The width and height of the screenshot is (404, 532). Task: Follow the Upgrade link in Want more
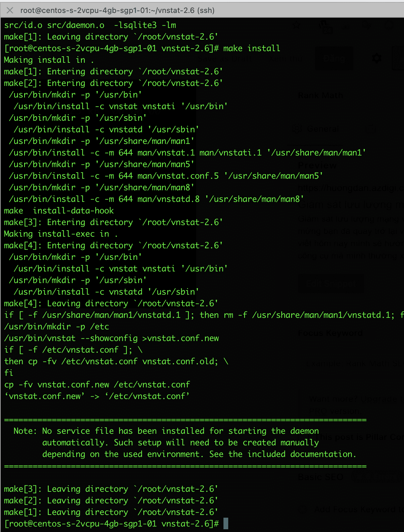tap(378, 399)
